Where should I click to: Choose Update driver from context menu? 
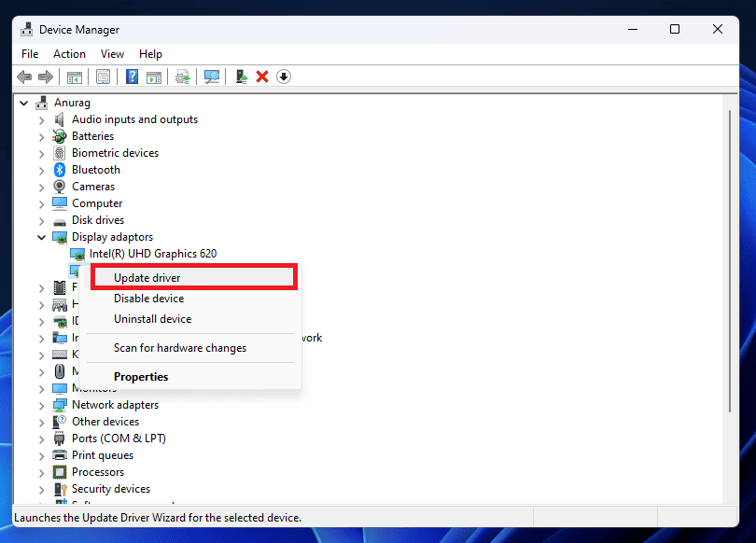click(147, 278)
